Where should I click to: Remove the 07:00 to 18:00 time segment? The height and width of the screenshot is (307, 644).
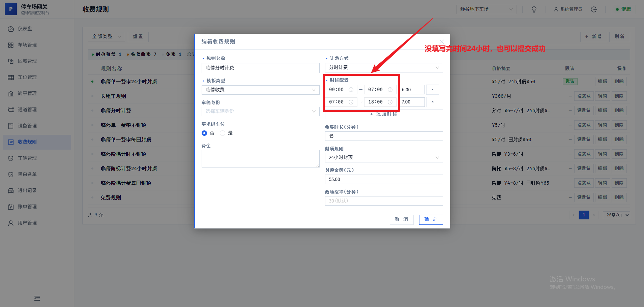tap(433, 102)
